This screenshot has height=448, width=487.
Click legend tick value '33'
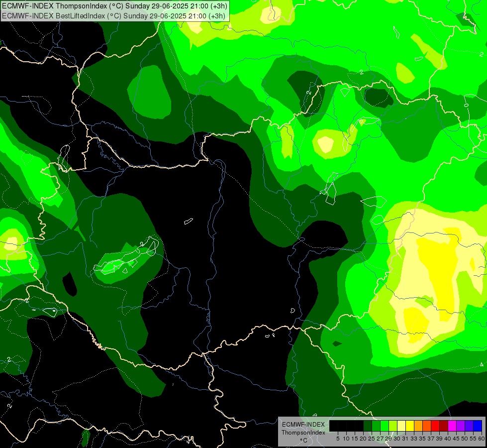tap(414, 439)
